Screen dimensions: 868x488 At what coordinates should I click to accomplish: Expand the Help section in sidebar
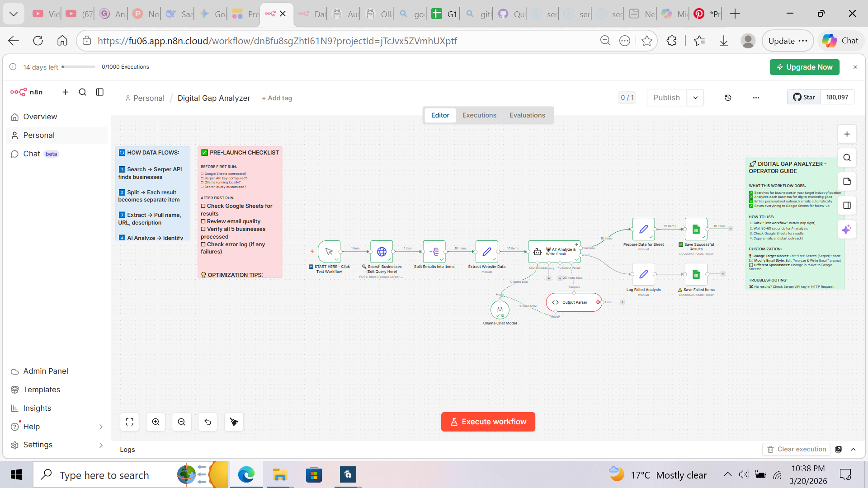click(101, 427)
